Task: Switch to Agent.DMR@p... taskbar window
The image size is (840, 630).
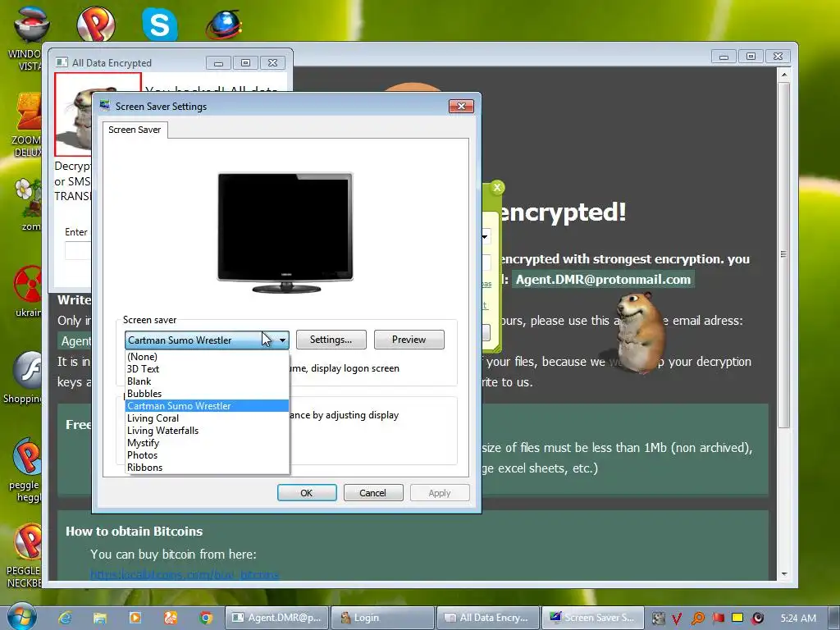Action: (x=276, y=618)
